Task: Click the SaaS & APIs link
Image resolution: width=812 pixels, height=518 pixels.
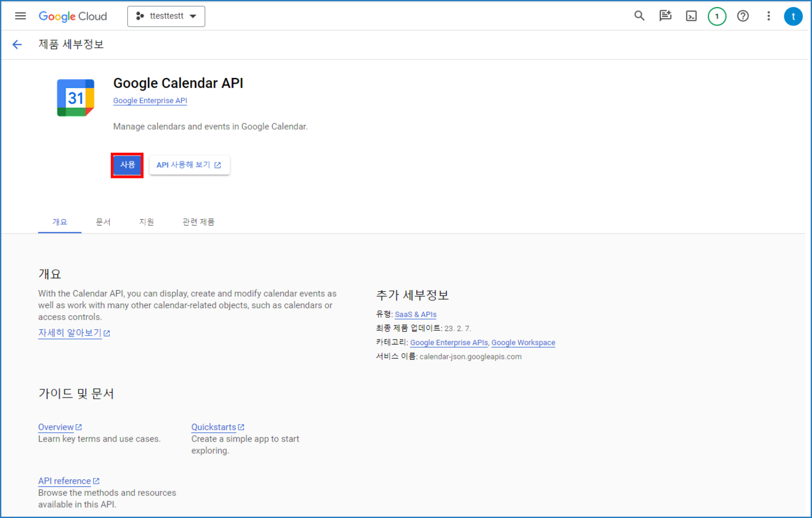Action: pyautogui.click(x=415, y=314)
